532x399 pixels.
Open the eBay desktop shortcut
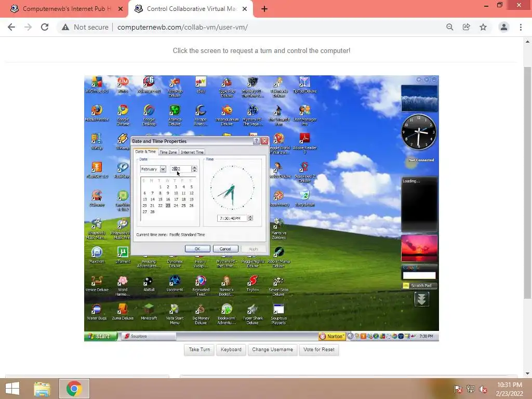click(201, 85)
